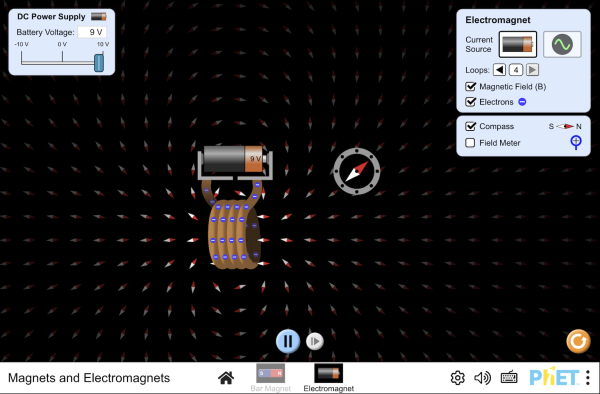Viewport: 600px width, 394px height.
Task: Disable the Compass checkbox
Action: (x=471, y=126)
